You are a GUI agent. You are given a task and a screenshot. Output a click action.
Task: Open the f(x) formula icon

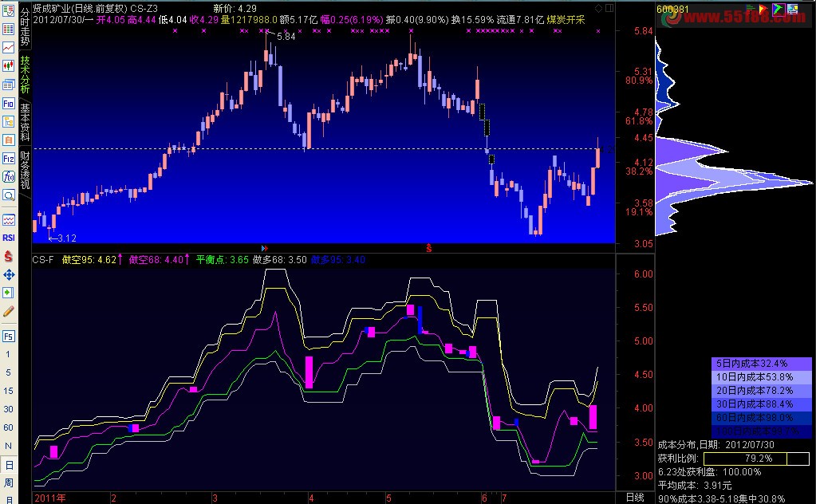click(x=8, y=177)
